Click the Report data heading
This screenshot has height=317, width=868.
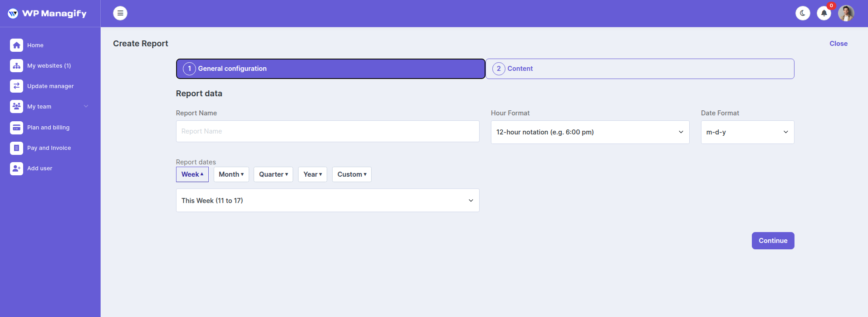coord(199,94)
